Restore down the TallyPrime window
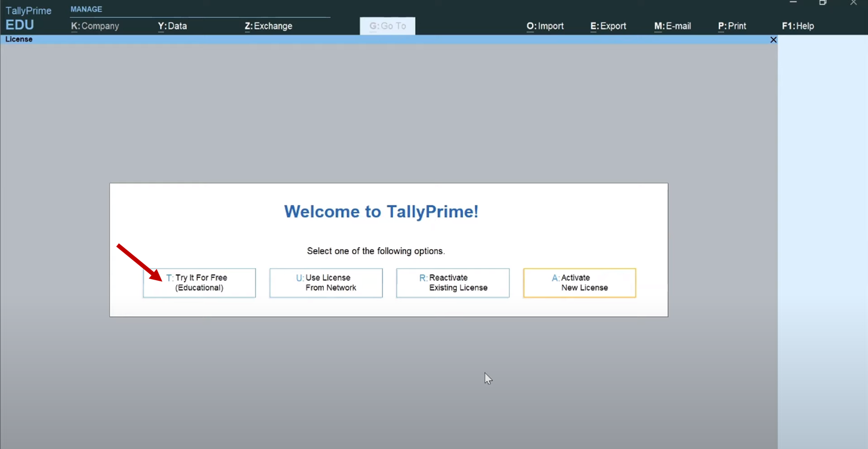This screenshot has height=449, width=868. pos(823,3)
